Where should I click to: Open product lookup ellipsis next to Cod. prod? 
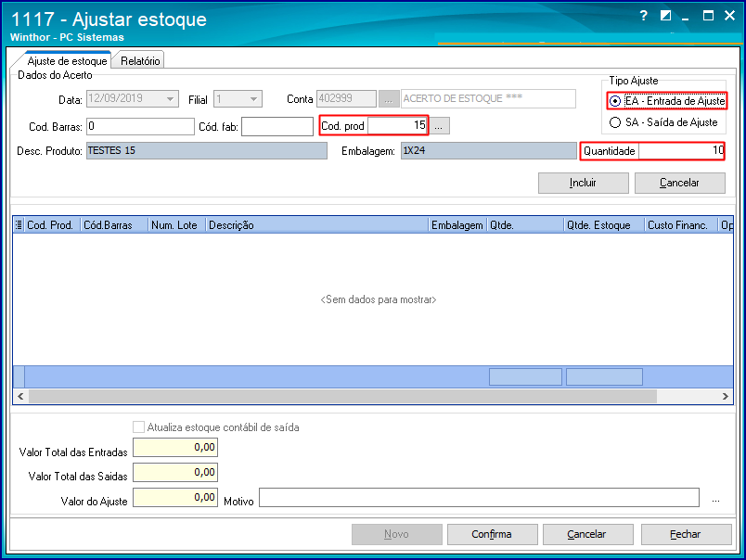click(439, 126)
